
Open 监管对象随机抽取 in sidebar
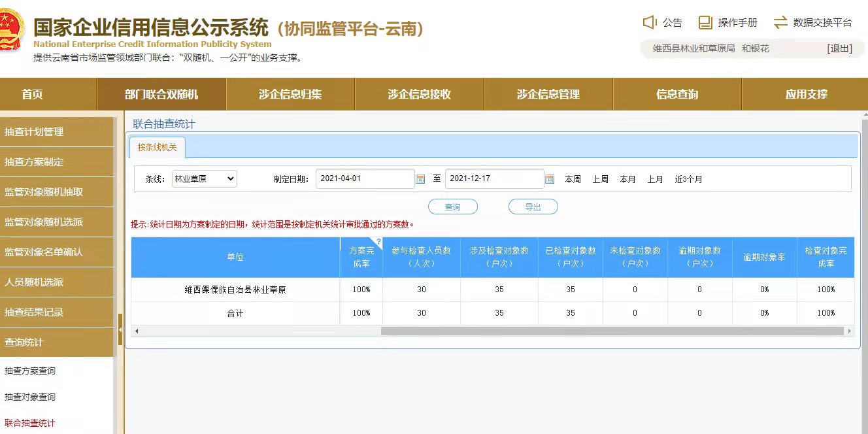click(x=57, y=192)
